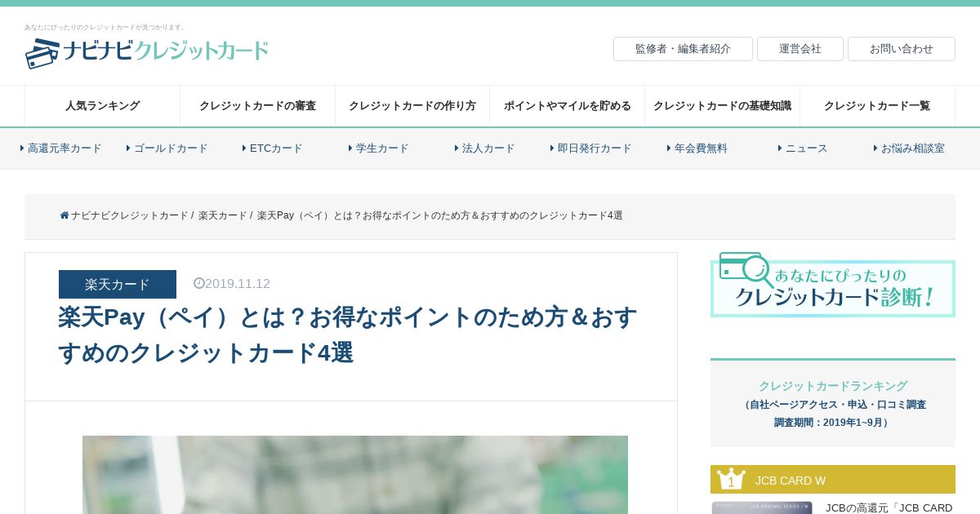Click the magnifier card icon in diagnosis banner
This screenshot has width=980, height=514.
pyautogui.click(x=746, y=269)
